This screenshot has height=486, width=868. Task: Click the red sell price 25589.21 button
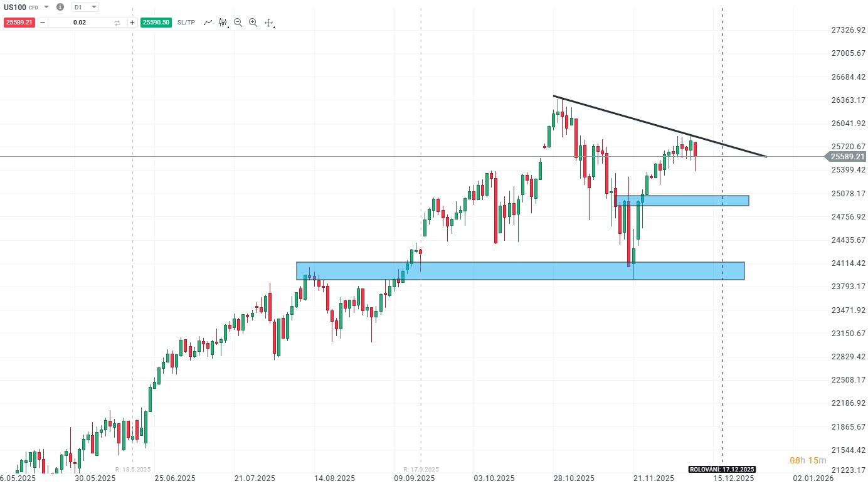tap(18, 23)
